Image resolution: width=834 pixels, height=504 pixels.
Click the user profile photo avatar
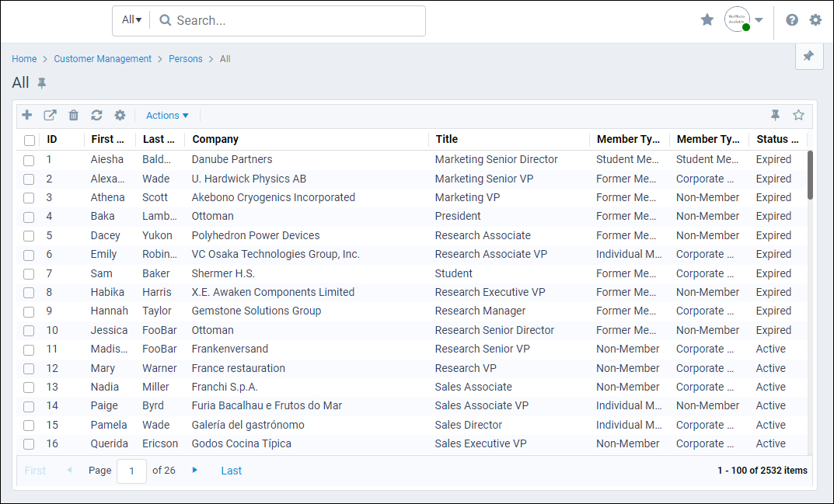click(x=737, y=19)
